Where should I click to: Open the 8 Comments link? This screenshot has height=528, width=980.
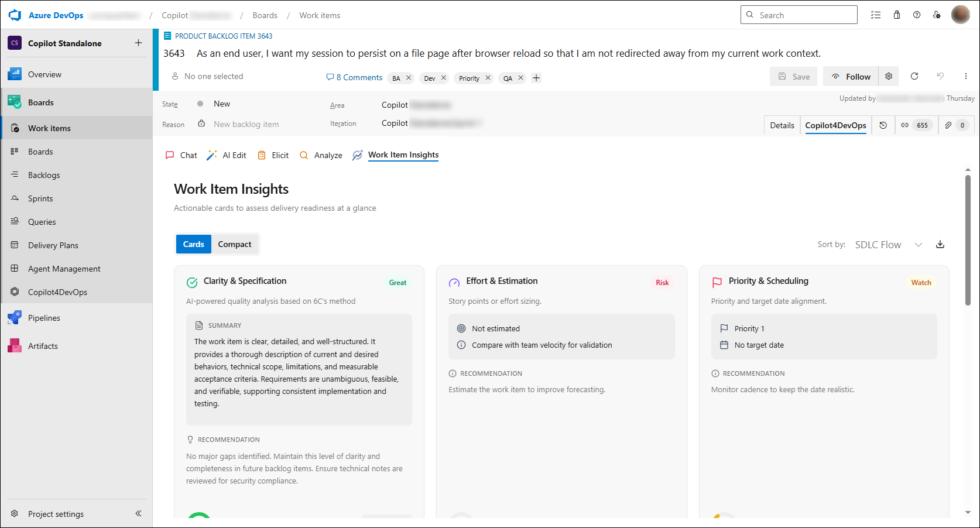(x=354, y=77)
